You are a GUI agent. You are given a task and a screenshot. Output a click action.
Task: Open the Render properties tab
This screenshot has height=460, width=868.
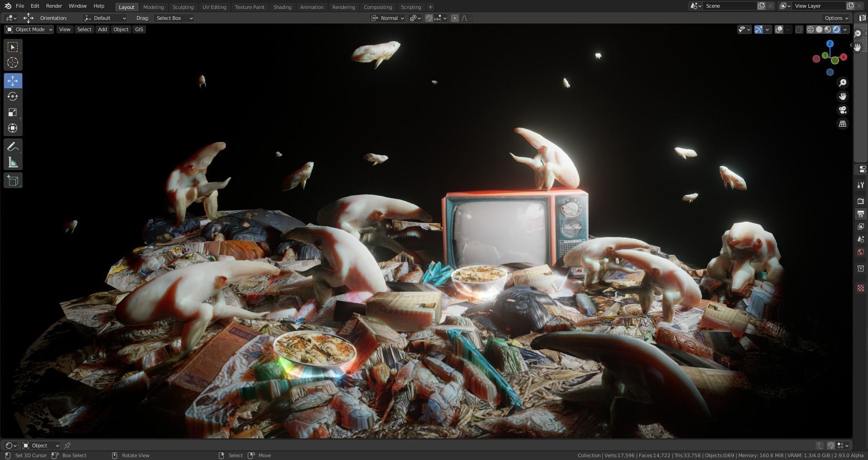[x=861, y=201]
